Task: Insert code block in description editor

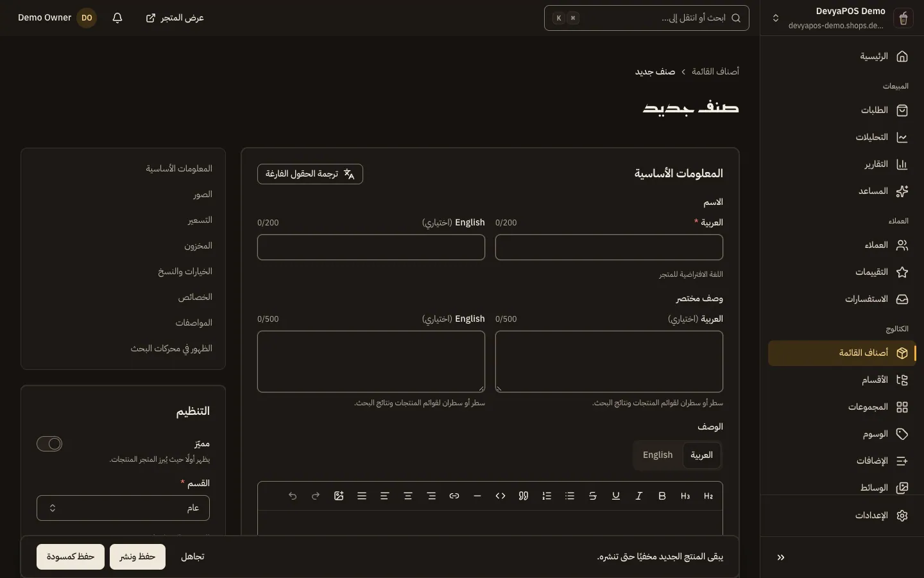Action: [x=501, y=496]
